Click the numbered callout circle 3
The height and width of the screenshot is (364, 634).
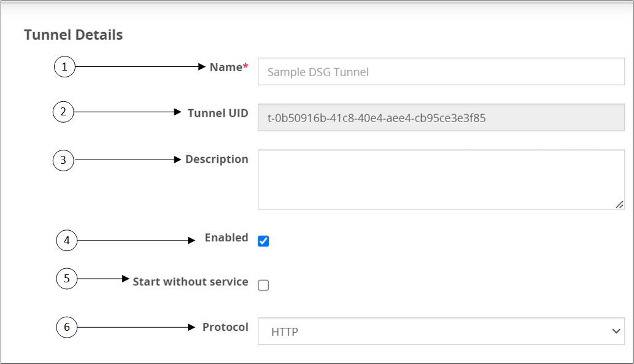(x=63, y=160)
